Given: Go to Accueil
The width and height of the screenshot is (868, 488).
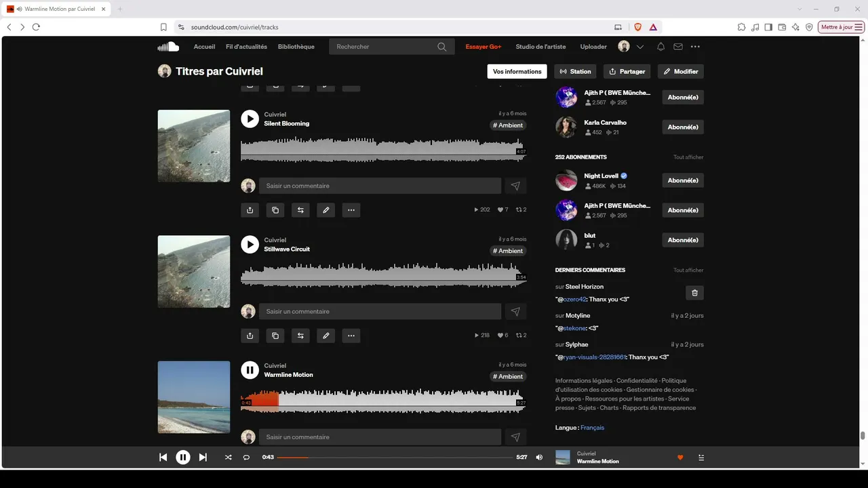Looking at the screenshot, I should coord(204,47).
